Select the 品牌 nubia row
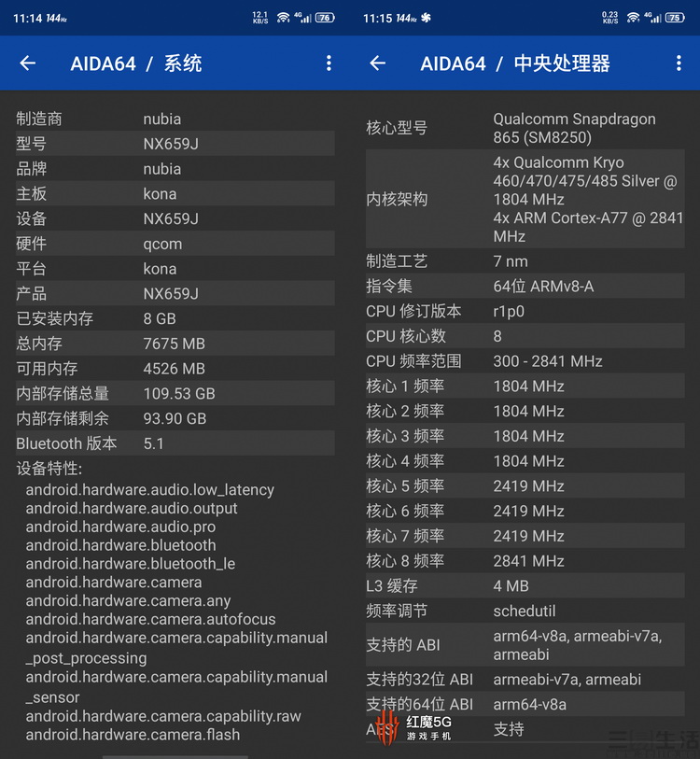The image size is (700, 759). [175, 168]
